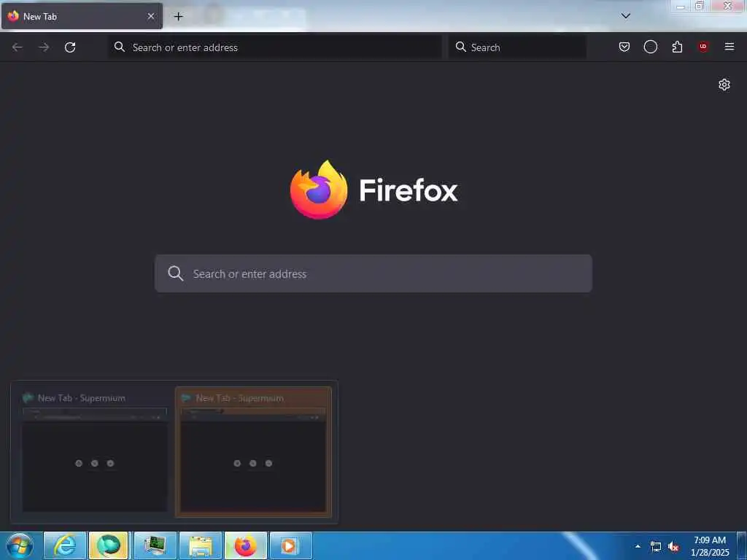Select highlighted New Tab - Supermium preview thumbnail

pos(253,451)
